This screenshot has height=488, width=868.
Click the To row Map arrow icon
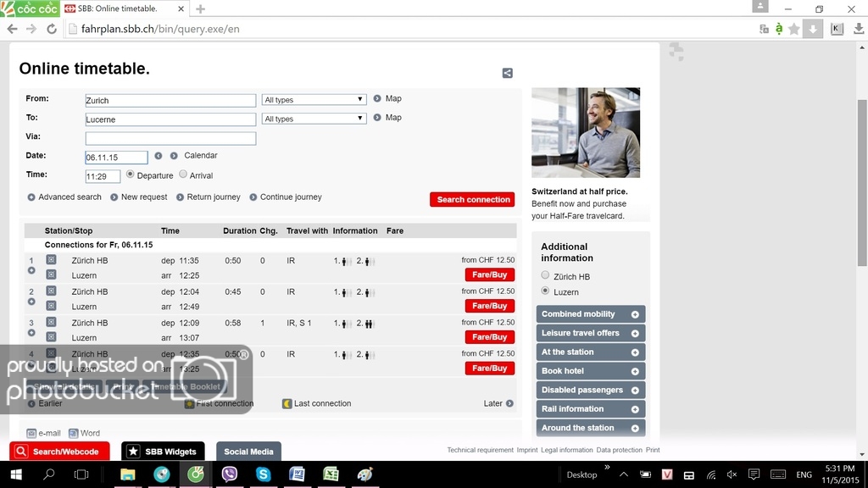tap(377, 117)
